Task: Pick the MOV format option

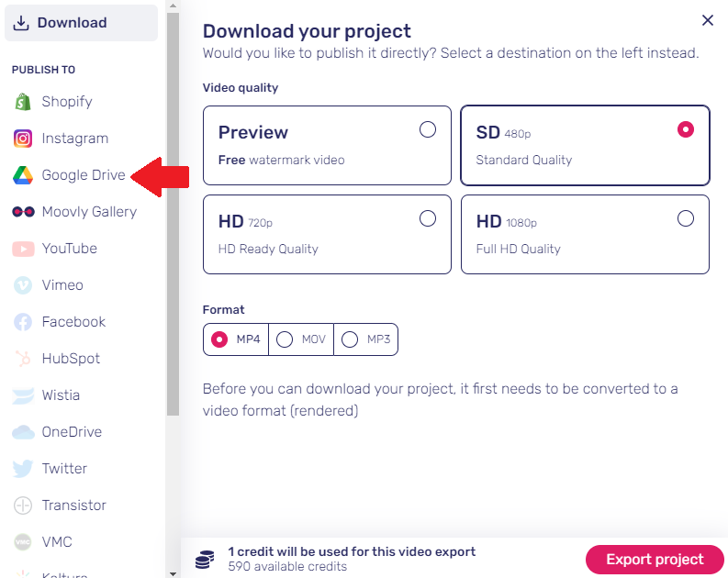Action: click(x=301, y=339)
